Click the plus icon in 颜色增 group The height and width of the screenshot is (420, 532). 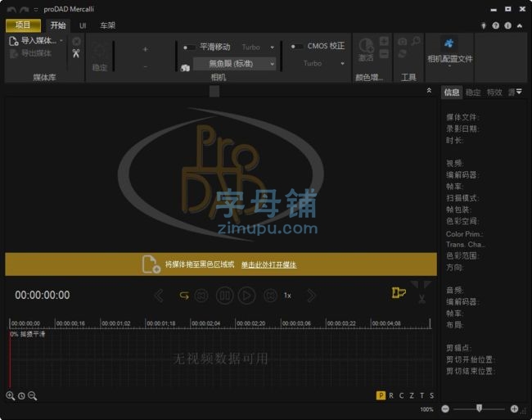pos(384,42)
